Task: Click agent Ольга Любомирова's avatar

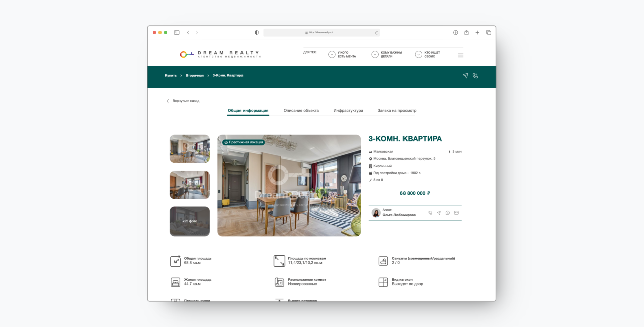Action: 376,213
